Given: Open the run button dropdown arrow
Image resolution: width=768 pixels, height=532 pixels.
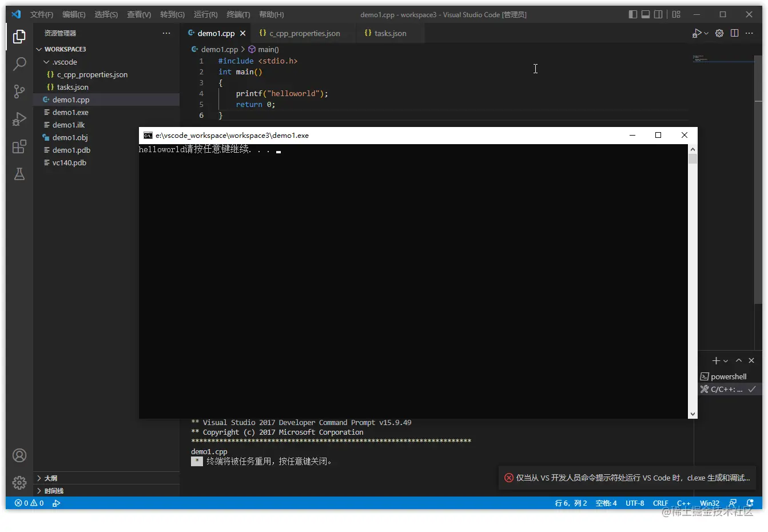Looking at the screenshot, I should click(706, 33).
